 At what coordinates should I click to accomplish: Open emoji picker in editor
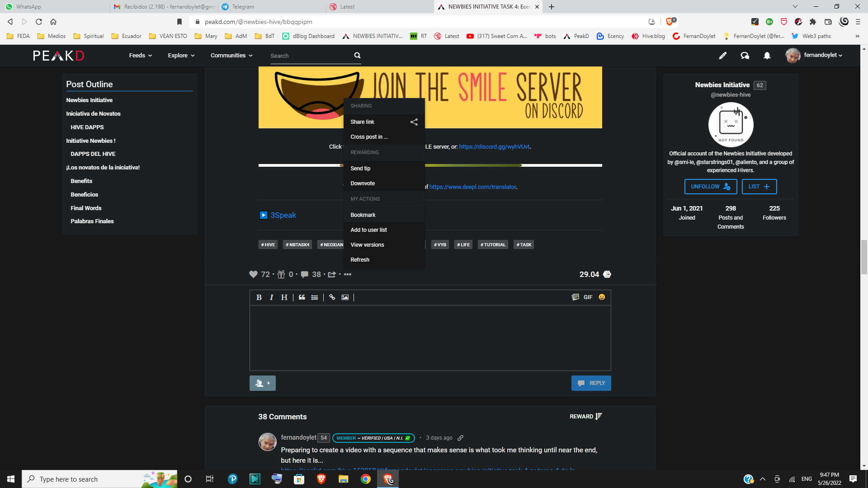tap(602, 297)
